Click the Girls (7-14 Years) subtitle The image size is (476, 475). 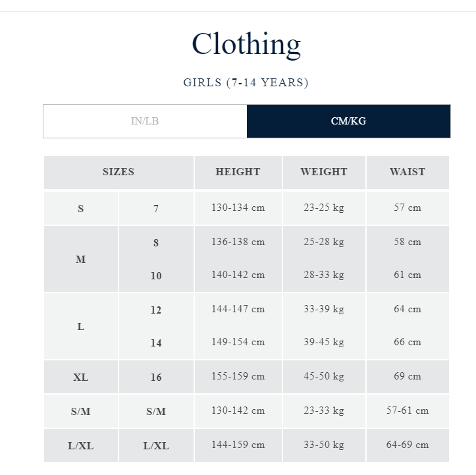(x=246, y=82)
